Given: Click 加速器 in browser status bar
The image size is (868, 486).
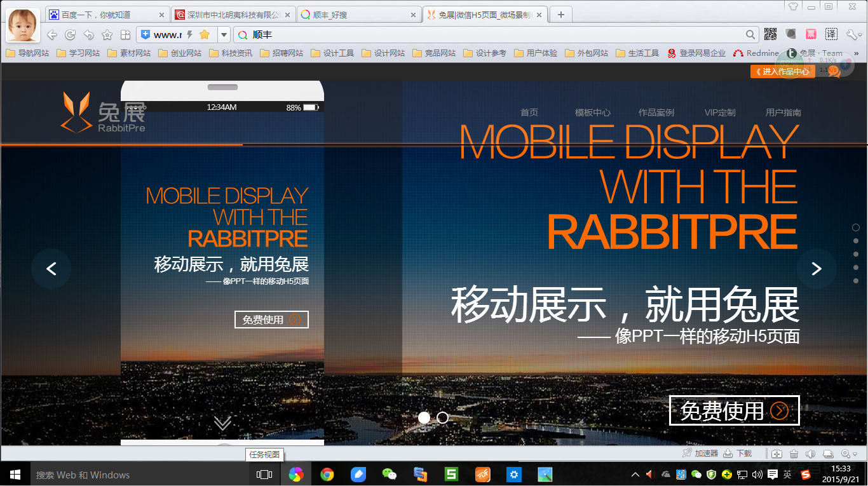Looking at the screenshot, I should click(700, 453).
